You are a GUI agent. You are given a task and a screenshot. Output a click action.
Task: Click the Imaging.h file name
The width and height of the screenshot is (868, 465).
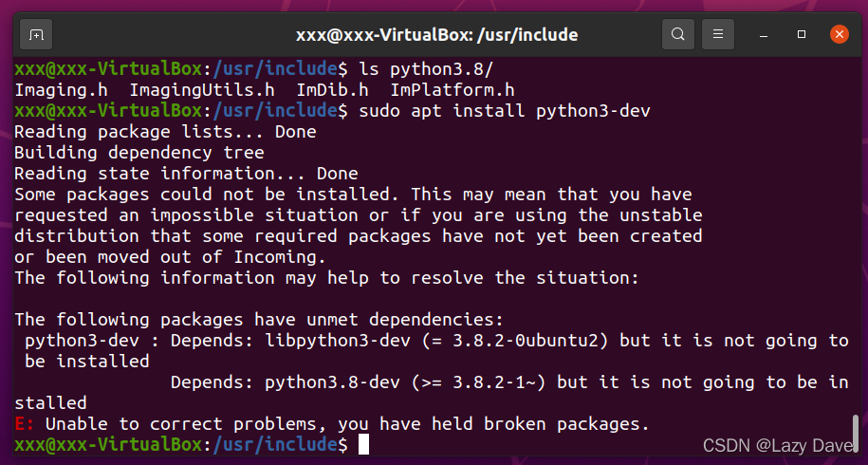click(x=61, y=90)
